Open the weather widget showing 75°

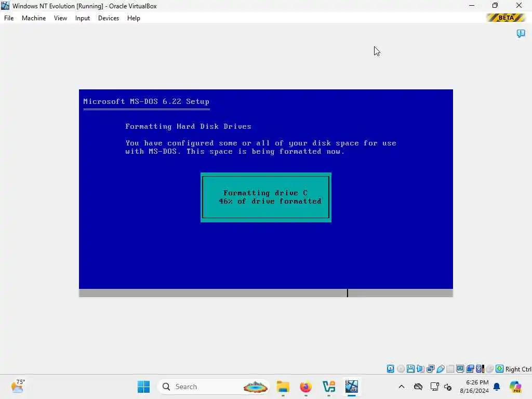pos(18,386)
